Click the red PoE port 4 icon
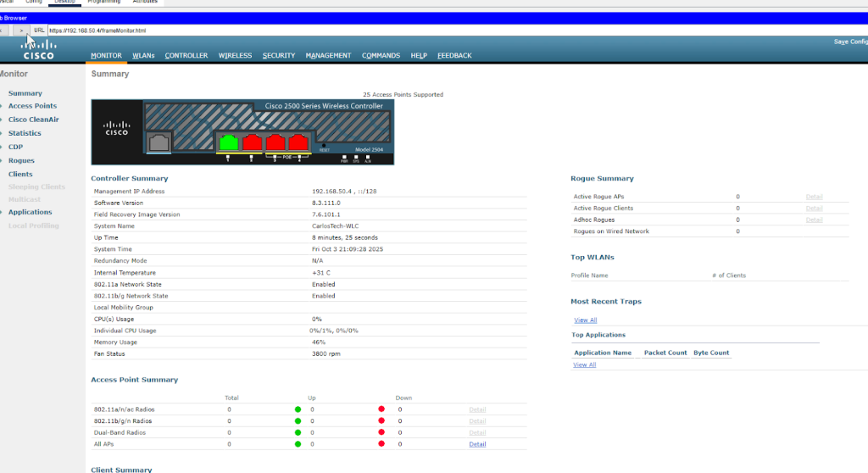Viewport: 868px width, 473px height. (298, 142)
